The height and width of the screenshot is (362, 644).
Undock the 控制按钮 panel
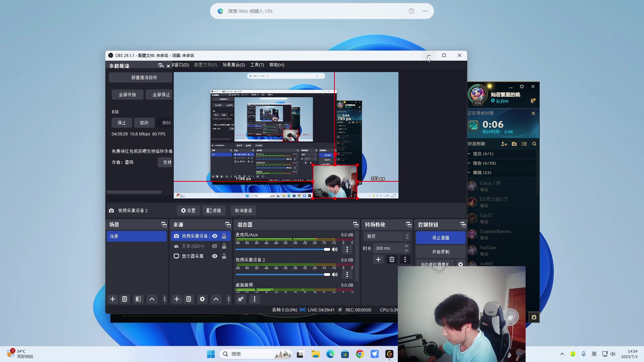pyautogui.click(x=463, y=225)
